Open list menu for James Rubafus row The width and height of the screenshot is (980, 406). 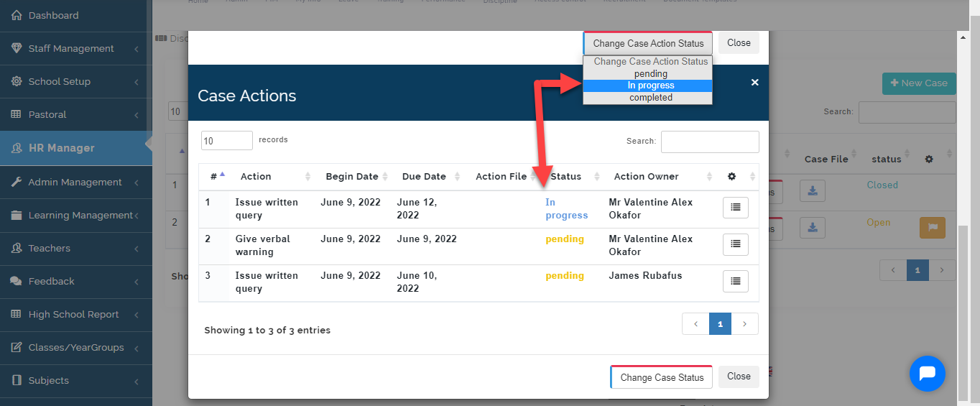point(735,281)
